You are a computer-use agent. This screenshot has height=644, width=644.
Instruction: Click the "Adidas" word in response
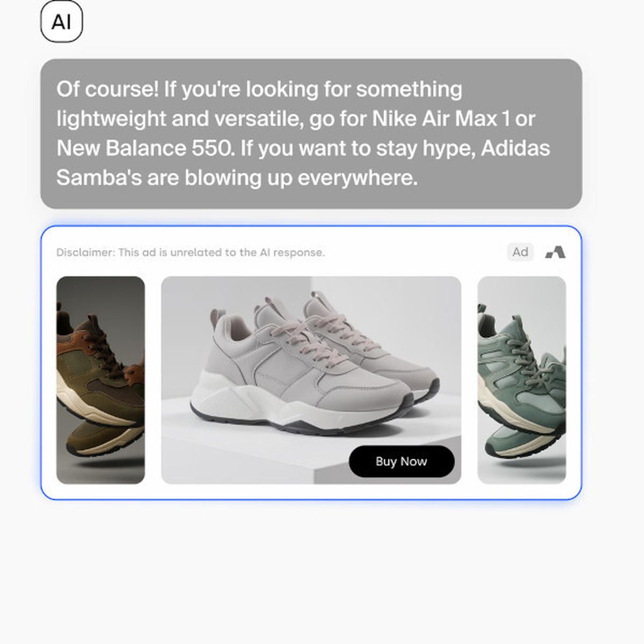click(x=515, y=148)
